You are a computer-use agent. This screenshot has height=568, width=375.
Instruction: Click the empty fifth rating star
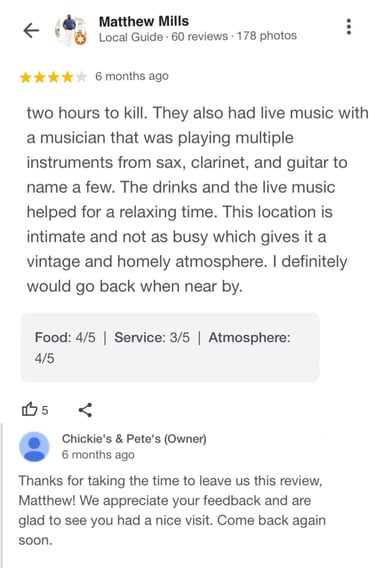pyautogui.click(x=81, y=77)
